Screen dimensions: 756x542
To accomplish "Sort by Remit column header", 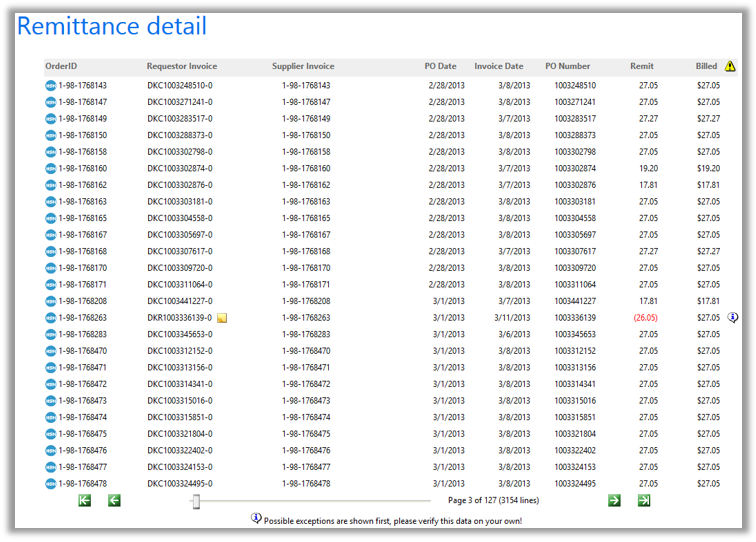I will (x=642, y=66).
